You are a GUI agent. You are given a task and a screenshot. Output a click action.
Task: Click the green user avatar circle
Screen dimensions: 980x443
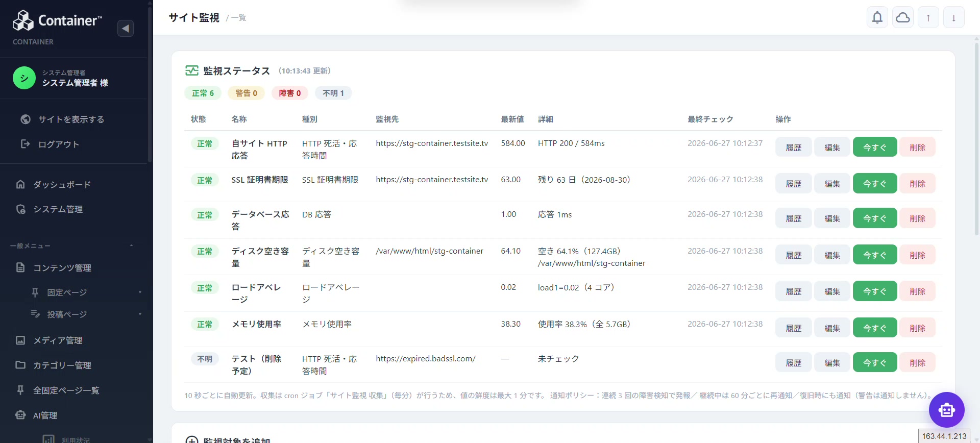pyautogui.click(x=24, y=78)
